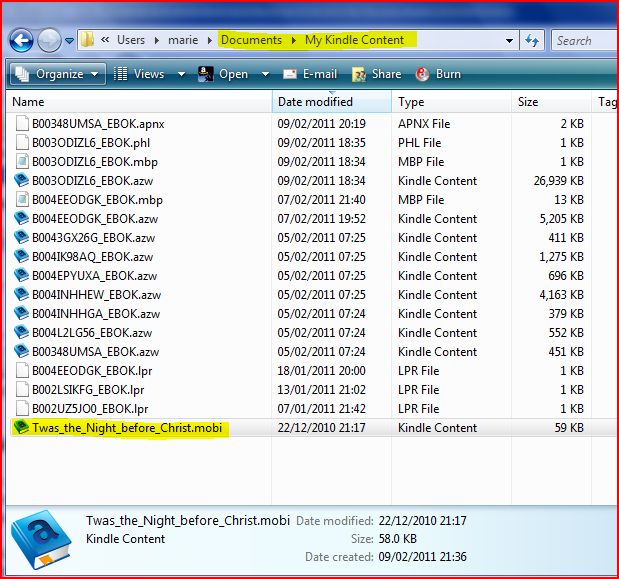Select Kindle book icon of B004EPYUXA_EBOK.azw
The image size is (619, 579).
click(x=21, y=275)
